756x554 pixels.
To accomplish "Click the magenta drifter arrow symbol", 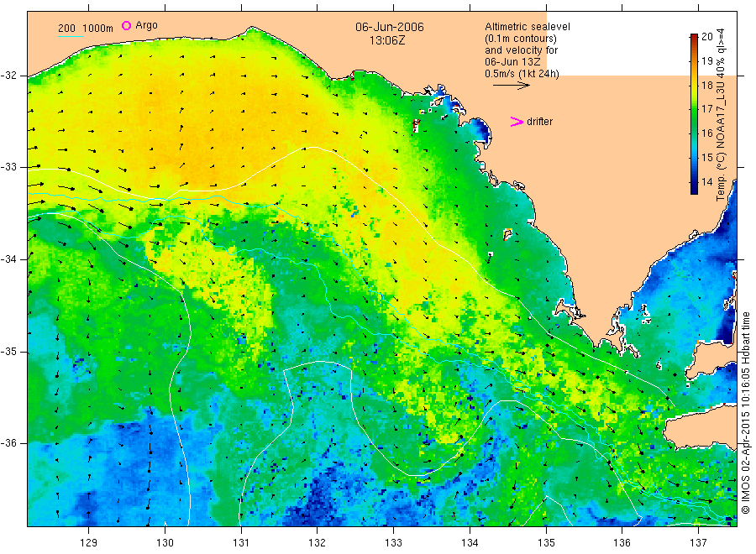I will (517, 122).
